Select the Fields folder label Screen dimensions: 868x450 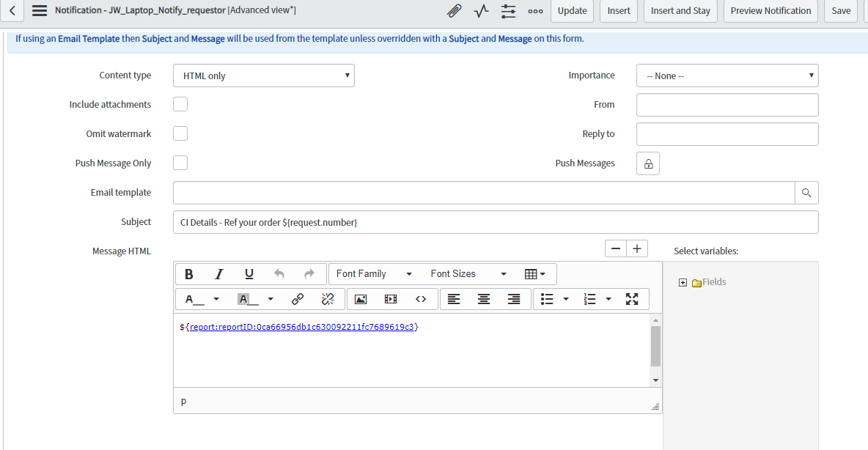click(714, 282)
